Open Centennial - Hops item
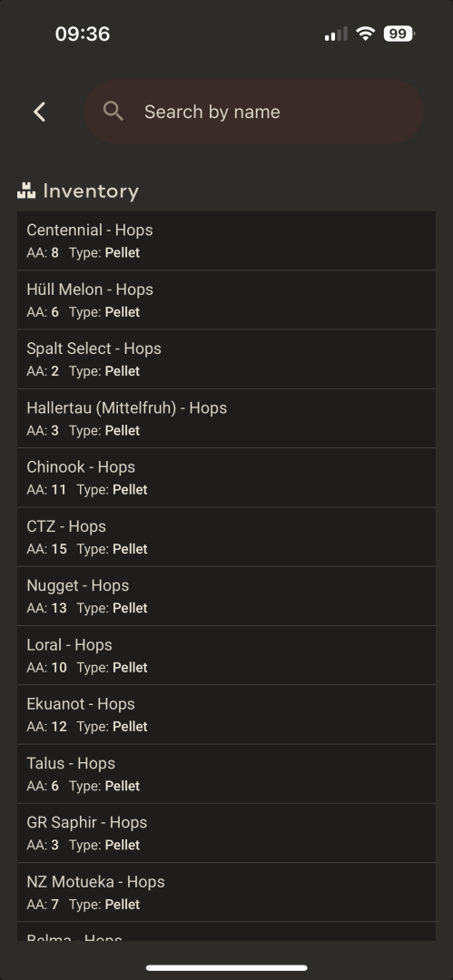 click(227, 240)
